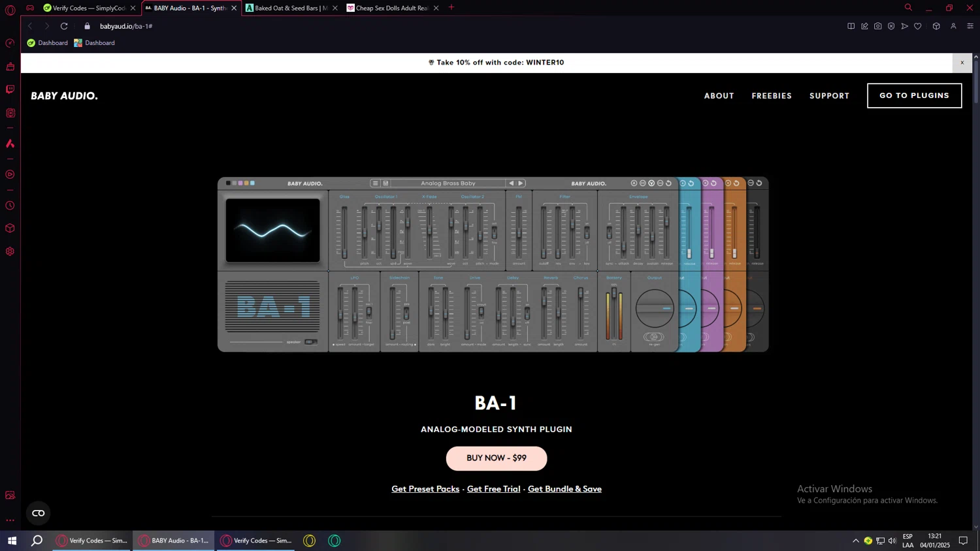Open the Windows Start menu
980x551 pixels.
[x=12, y=541]
